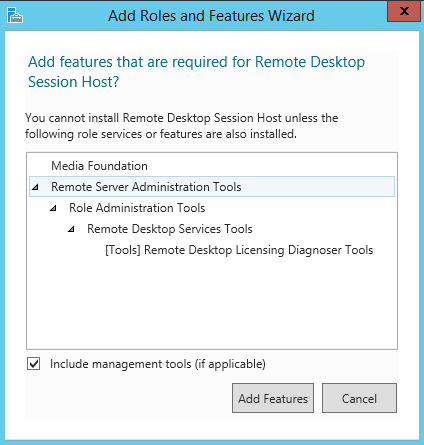Image resolution: width=424 pixels, height=445 pixels.
Task: Click the [Tools] prefix of the Licensing Diagnoser entry
Action: click(x=123, y=250)
